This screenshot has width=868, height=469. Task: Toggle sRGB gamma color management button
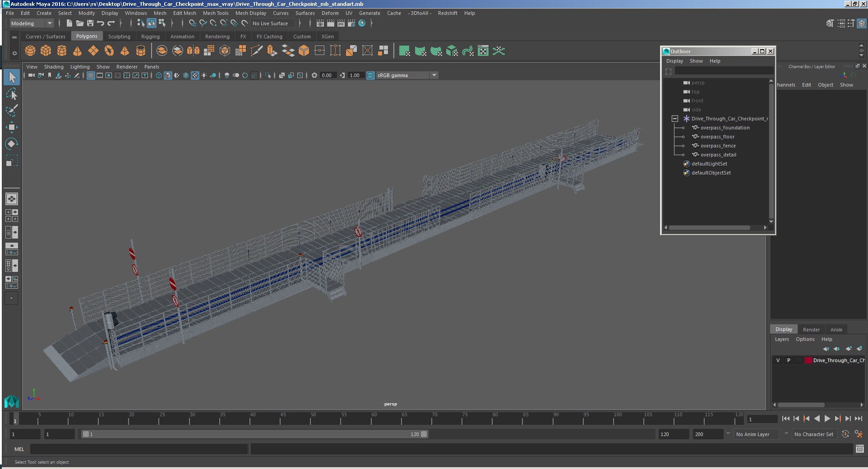pos(370,75)
